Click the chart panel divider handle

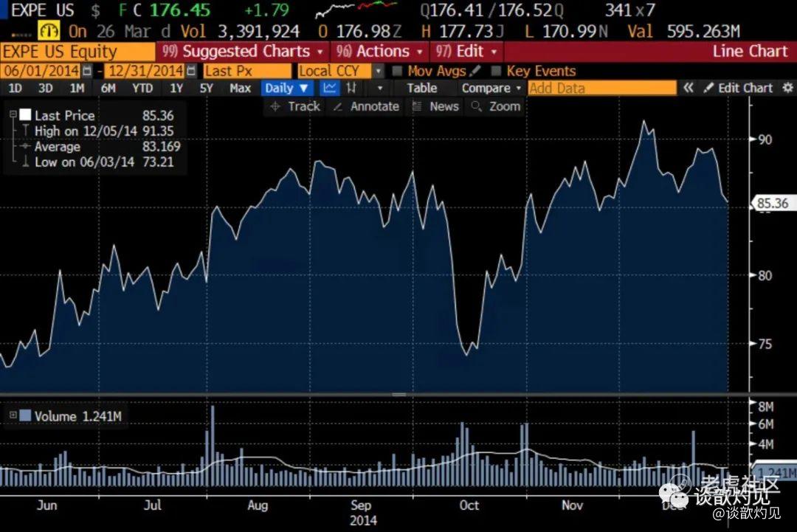tap(399, 394)
